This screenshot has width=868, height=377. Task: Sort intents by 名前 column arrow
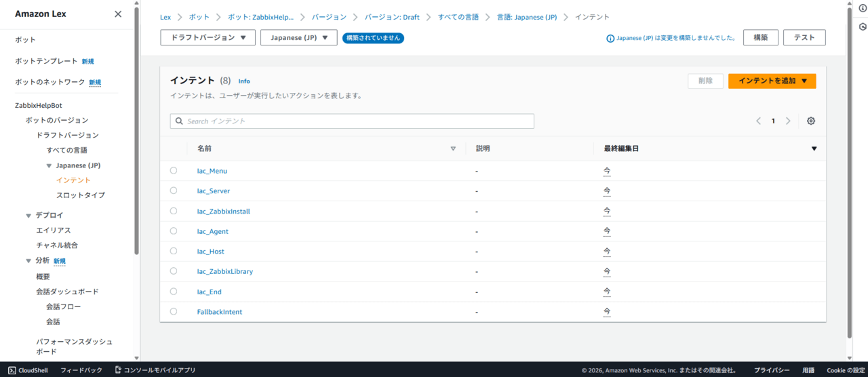(x=453, y=148)
